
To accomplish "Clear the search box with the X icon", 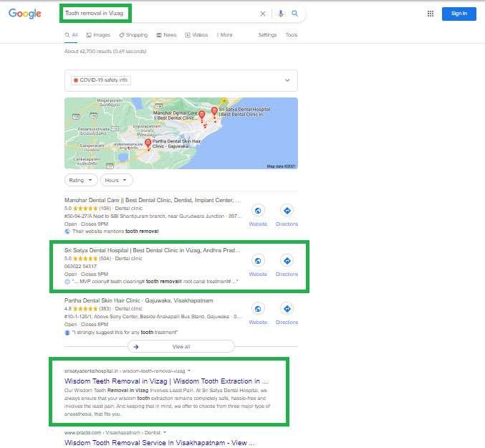I will (263, 14).
